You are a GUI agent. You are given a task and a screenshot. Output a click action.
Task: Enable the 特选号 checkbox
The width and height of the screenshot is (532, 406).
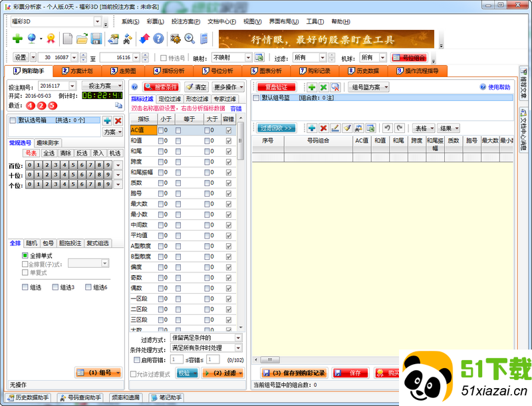[x=164, y=58]
